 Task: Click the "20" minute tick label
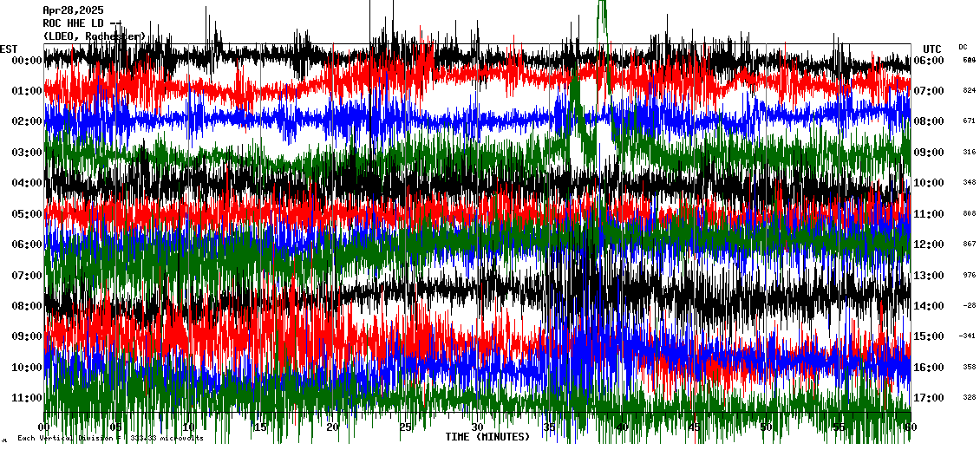(332, 427)
